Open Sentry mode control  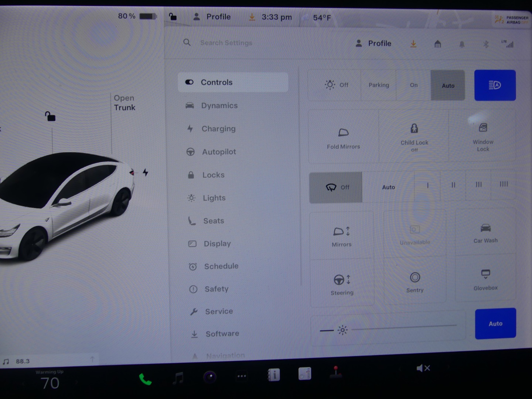click(x=415, y=278)
